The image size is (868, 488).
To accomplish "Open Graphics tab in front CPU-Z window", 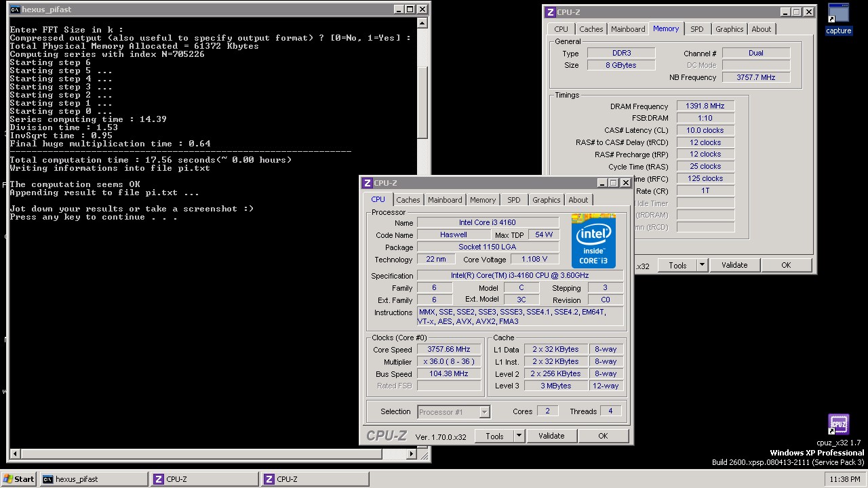I will 547,200.
